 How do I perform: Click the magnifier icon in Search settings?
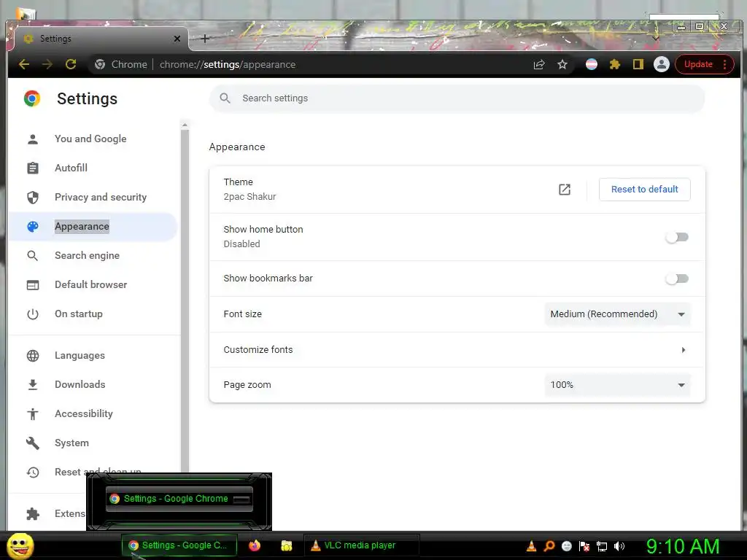coord(225,98)
